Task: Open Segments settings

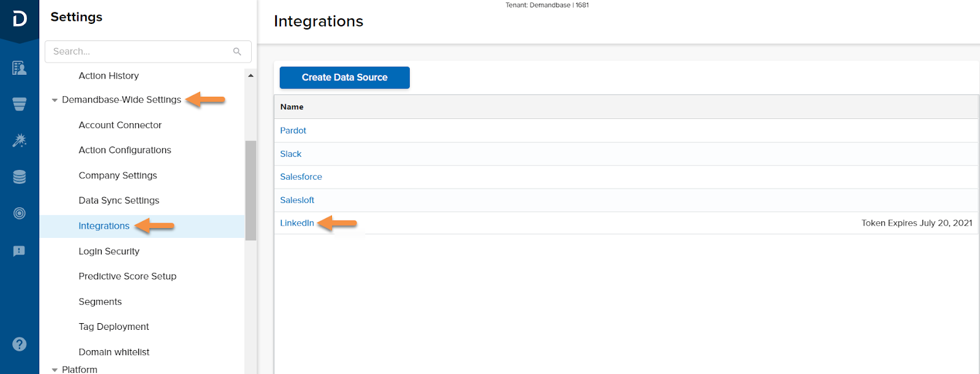Action: [x=100, y=302]
